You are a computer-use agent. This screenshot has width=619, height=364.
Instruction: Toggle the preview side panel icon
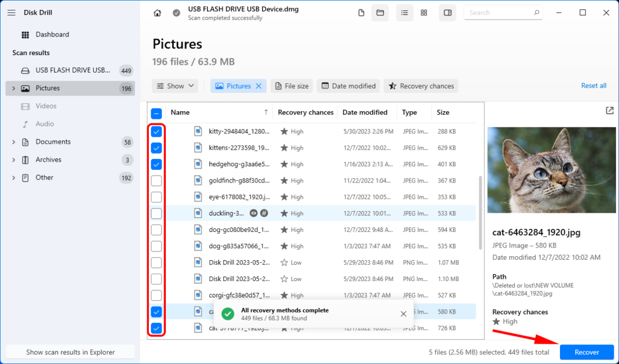click(x=447, y=13)
